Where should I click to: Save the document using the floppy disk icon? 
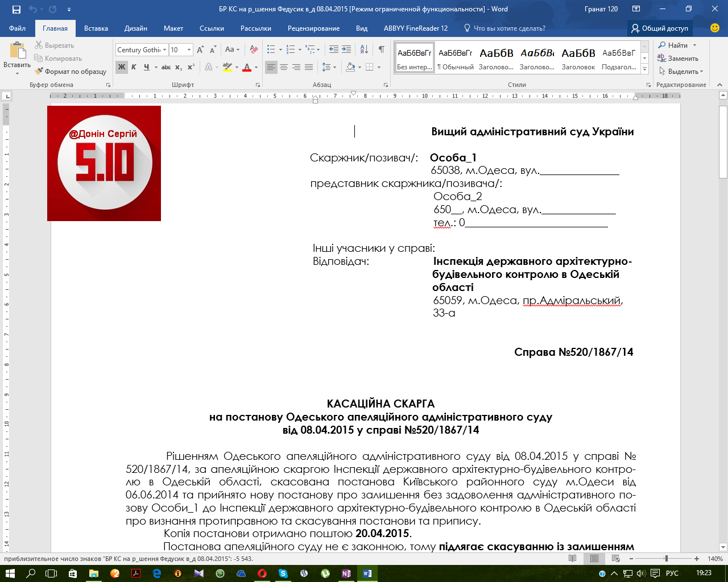coord(16,9)
